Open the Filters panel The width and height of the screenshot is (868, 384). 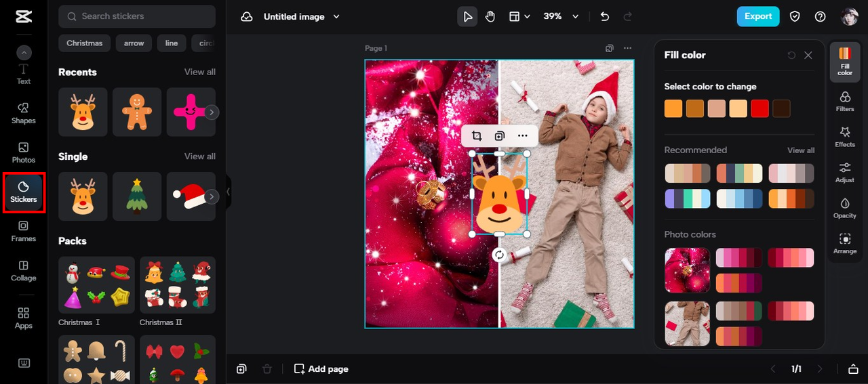(845, 101)
